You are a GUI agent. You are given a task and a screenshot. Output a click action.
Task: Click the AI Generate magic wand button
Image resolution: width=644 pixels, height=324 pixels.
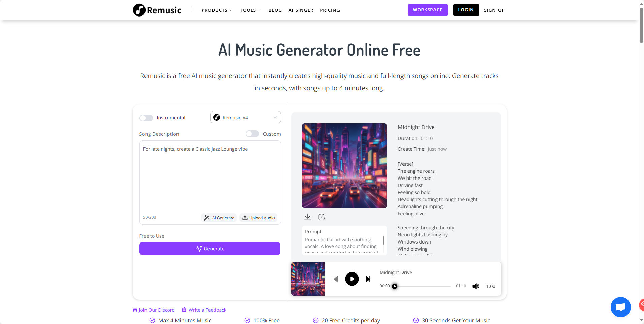(x=219, y=218)
